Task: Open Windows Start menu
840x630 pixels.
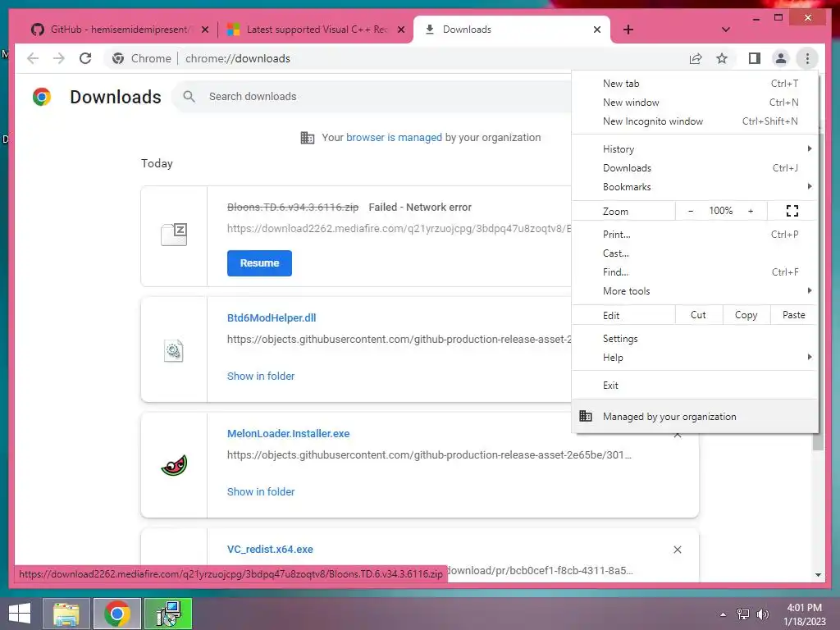Action: tap(20, 614)
